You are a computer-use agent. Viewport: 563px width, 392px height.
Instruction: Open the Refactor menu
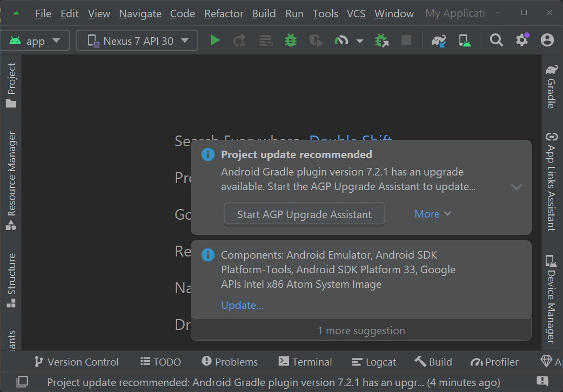click(224, 13)
